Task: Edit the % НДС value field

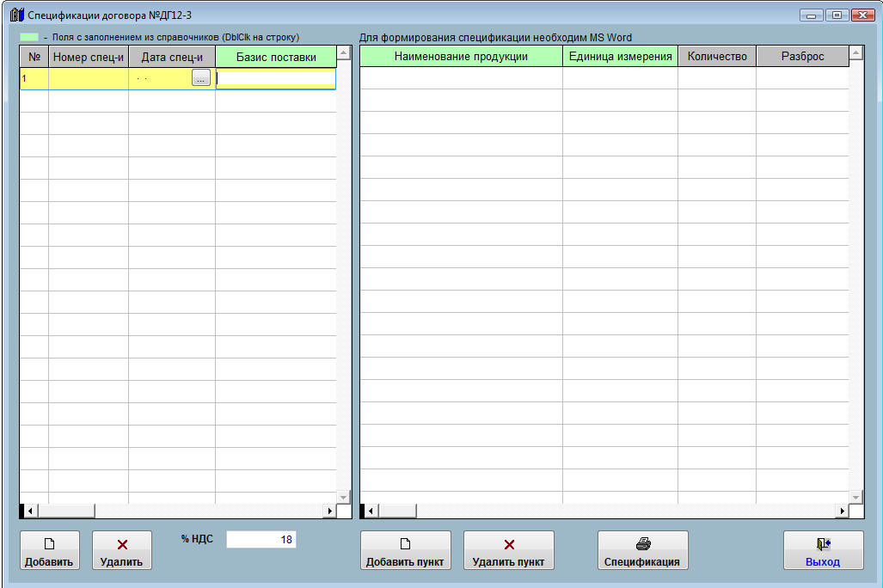Action: click(261, 540)
